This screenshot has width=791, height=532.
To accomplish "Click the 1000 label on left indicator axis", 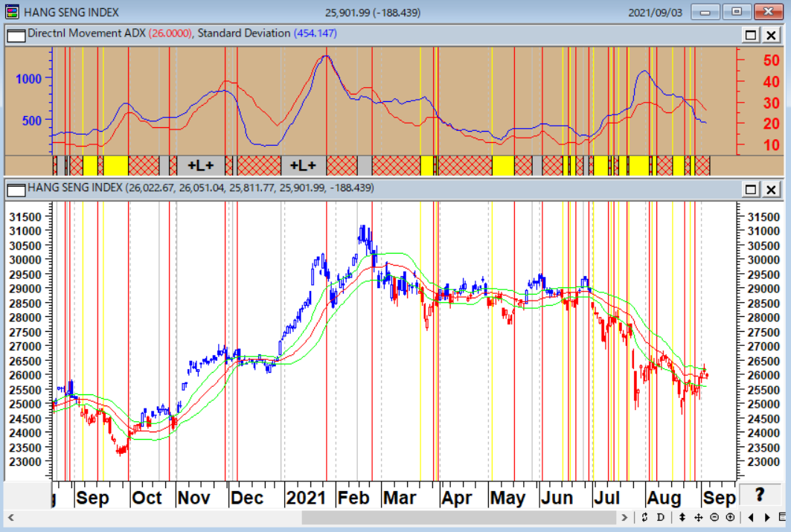I will (29, 79).
